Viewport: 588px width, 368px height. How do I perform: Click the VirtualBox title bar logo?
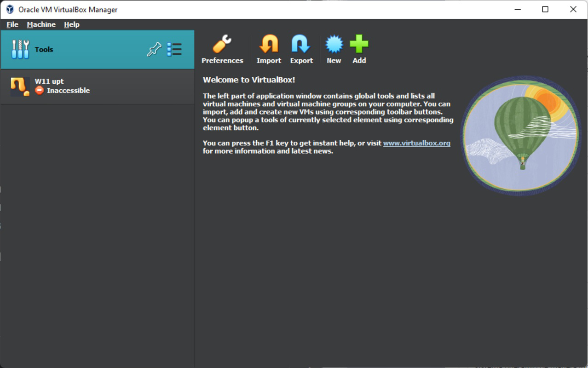[x=10, y=9]
